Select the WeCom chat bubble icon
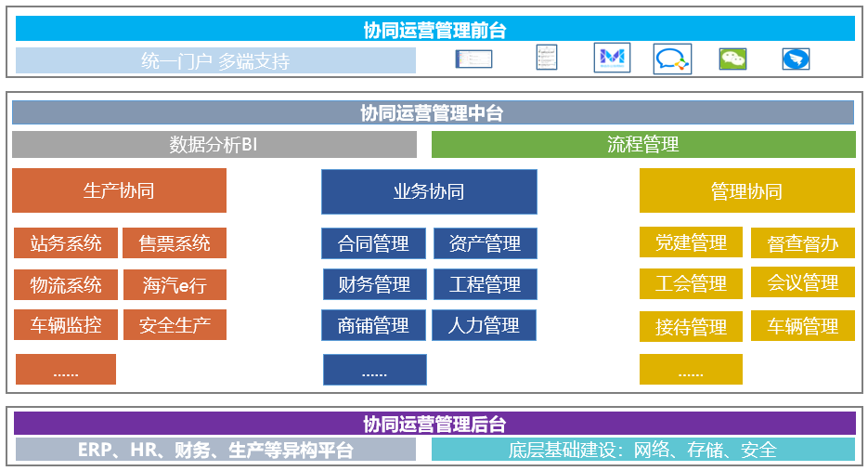Viewport: 868px width, 471px height. click(x=672, y=59)
